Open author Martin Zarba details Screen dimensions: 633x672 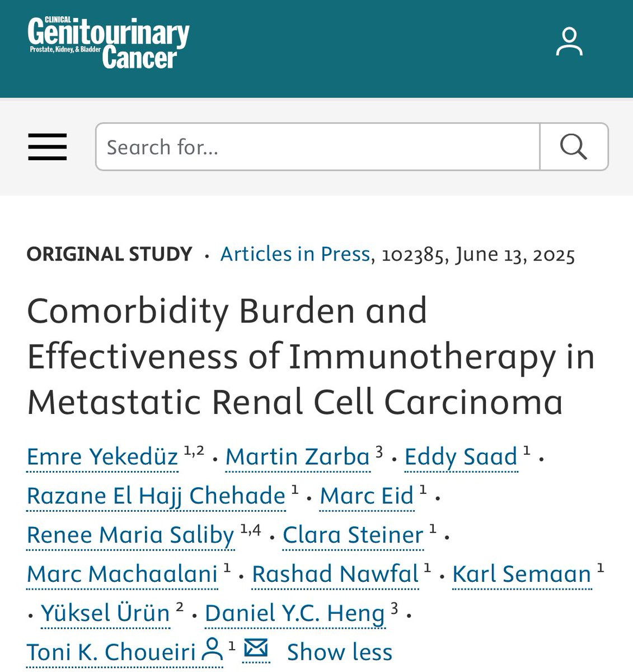point(298,456)
